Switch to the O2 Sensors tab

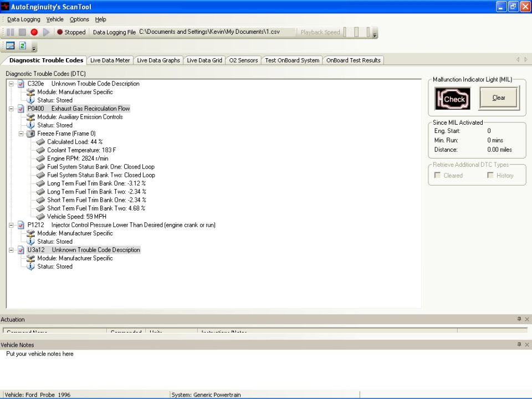tap(243, 60)
